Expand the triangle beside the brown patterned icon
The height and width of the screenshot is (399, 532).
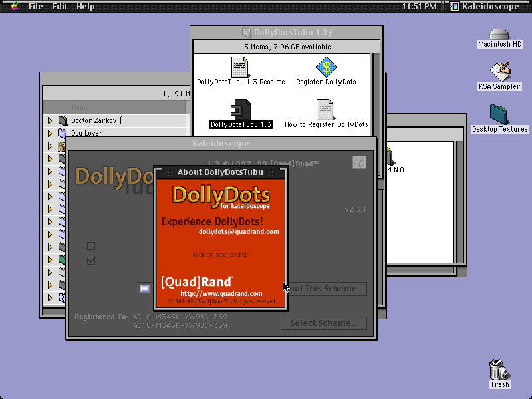(x=50, y=146)
